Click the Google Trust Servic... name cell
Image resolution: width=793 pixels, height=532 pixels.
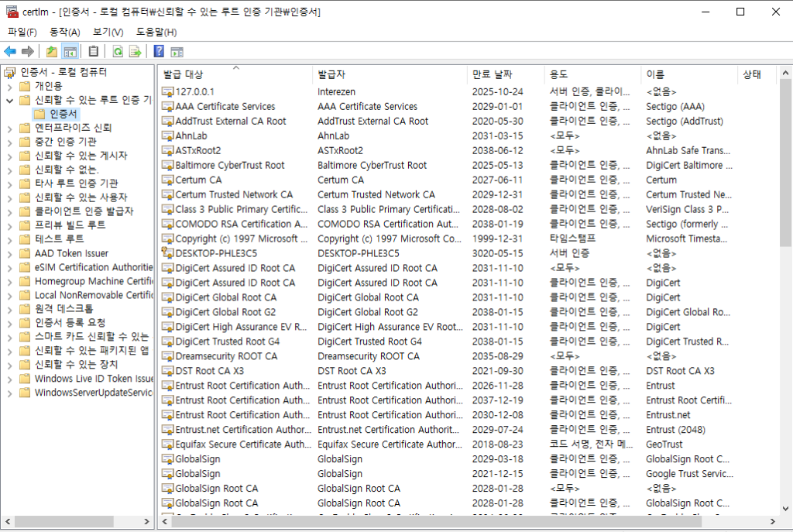coord(689,474)
